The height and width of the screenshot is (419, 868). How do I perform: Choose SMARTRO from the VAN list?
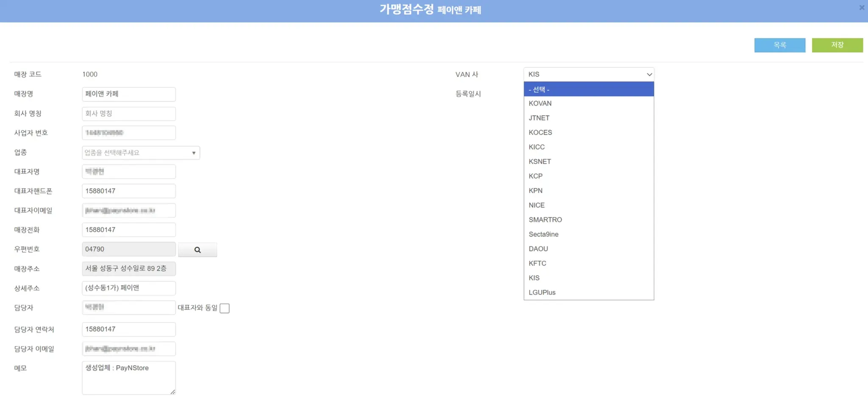coord(589,219)
